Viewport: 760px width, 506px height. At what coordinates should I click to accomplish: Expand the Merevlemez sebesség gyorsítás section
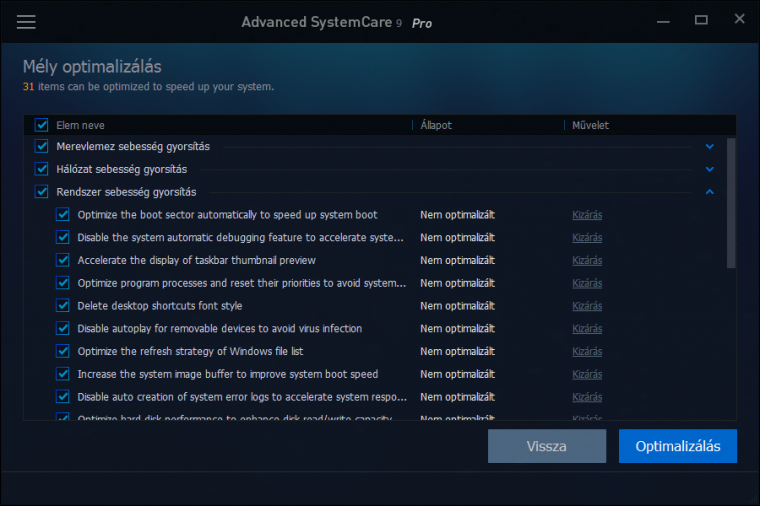710,146
